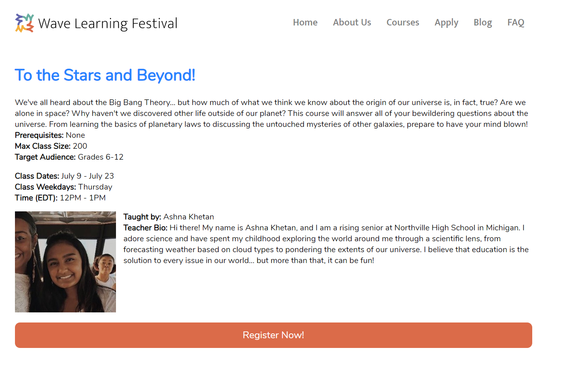Select the Target Audience 'Grades 6-12' text
The image size is (588, 392).
(x=101, y=157)
